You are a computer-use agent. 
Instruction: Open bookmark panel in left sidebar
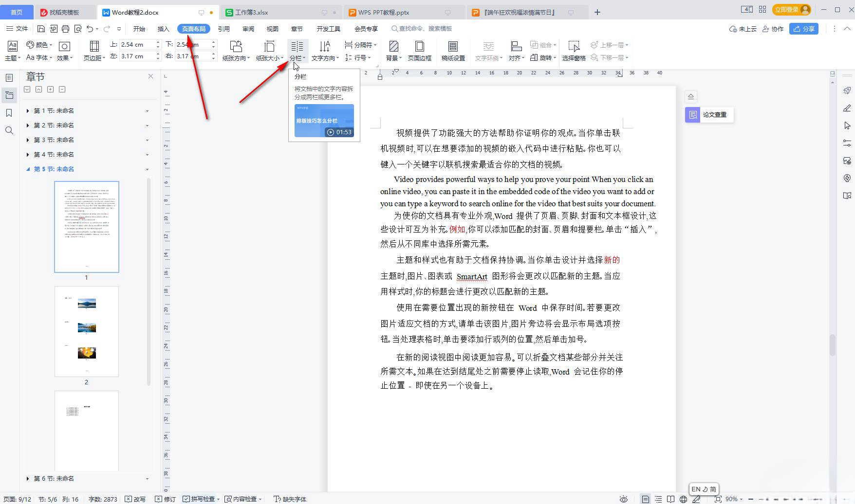point(9,113)
